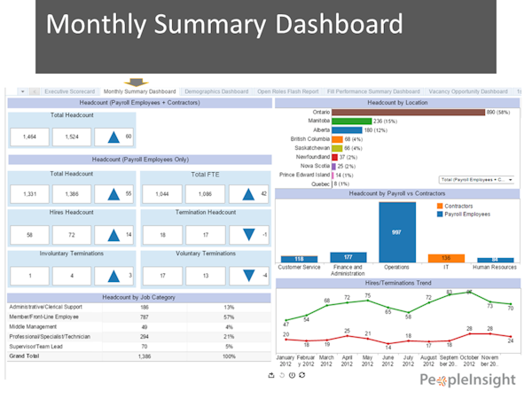
Task: Click the export/share icon below the dashboard
Action: tap(271, 375)
